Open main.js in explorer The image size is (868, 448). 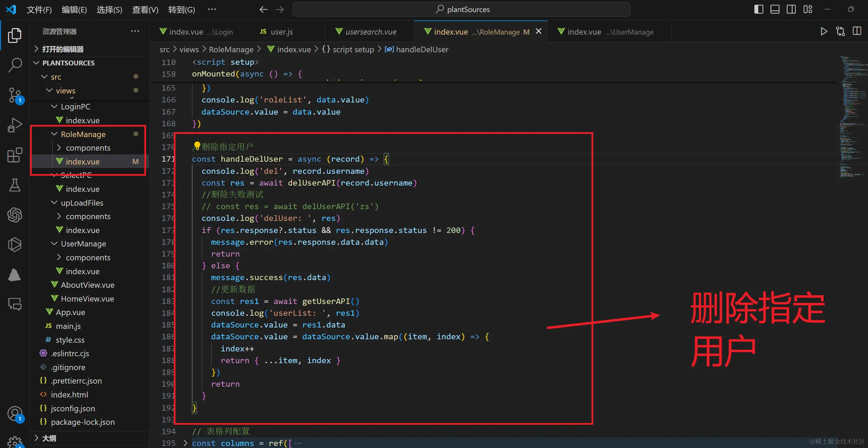point(89,326)
